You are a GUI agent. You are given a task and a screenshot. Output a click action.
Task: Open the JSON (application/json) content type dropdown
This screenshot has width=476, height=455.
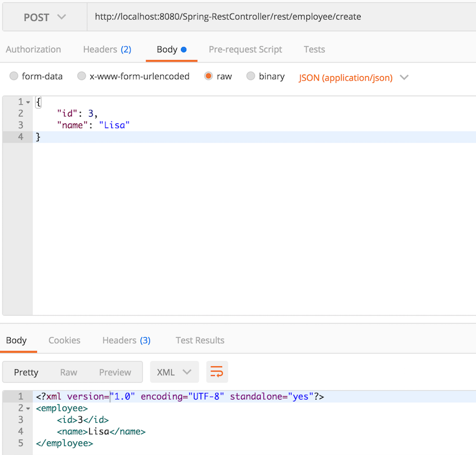pyautogui.click(x=353, y=78)
